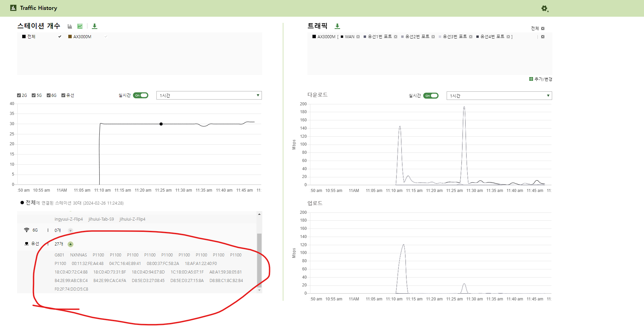Viewport: 644px width, 326px height.
Task: Click brown AX3000M color swatch
Action: click(70, 36)
